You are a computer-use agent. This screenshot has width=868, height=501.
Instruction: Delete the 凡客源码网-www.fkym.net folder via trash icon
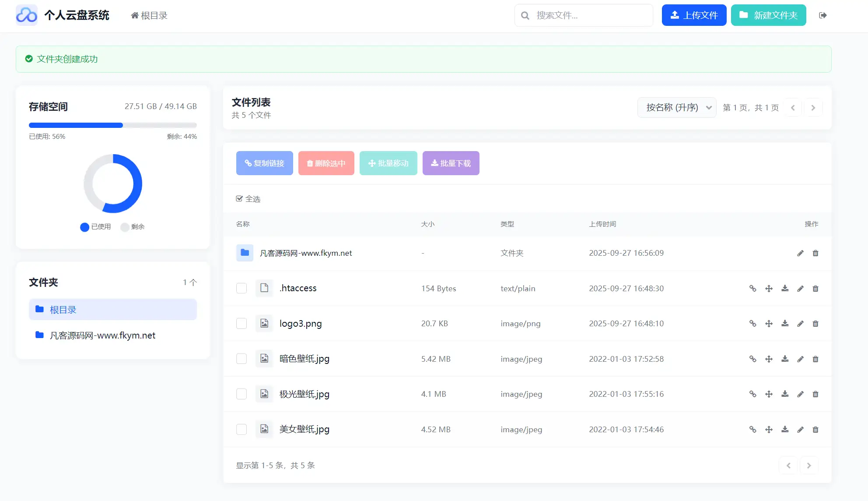pyautogui.click(x=815, y=253)
